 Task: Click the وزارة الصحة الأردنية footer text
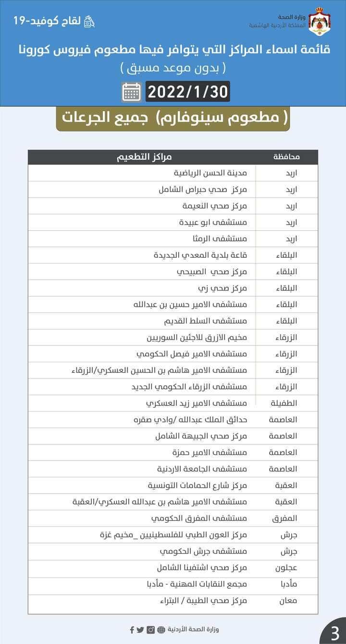click(x=193, y=629)
